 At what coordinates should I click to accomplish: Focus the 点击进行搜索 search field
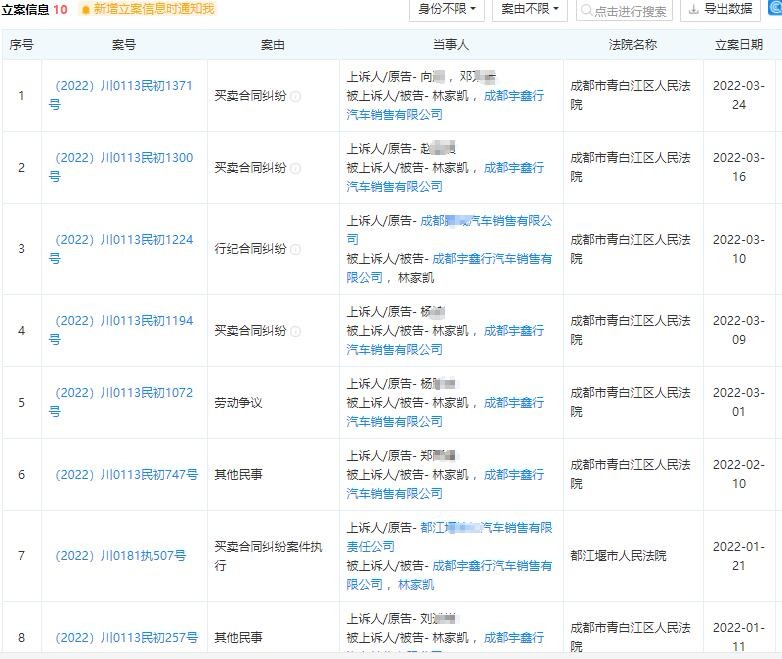coord(630,11)
